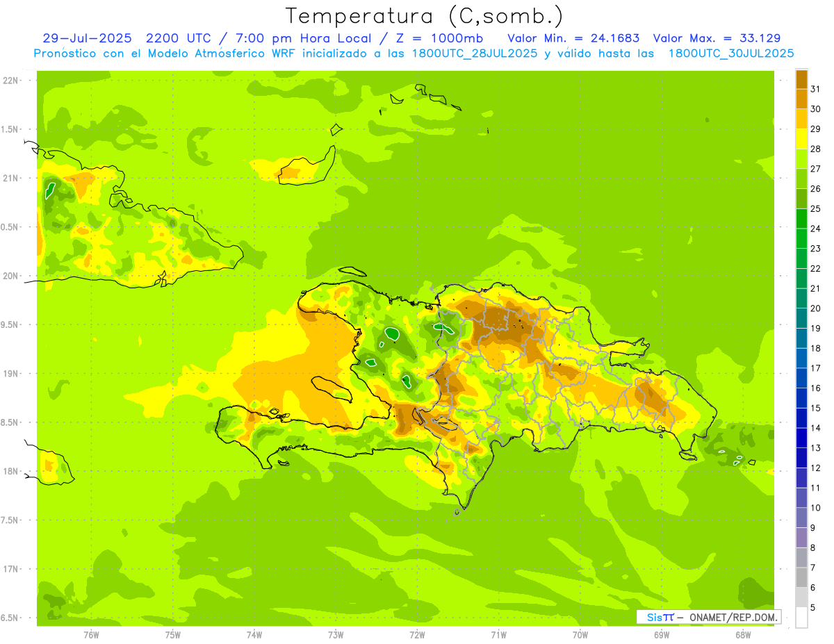834x644 pixels.
Task: Click the "76W" longitude label
Action: pyautogui.click(x=91, y=634)
